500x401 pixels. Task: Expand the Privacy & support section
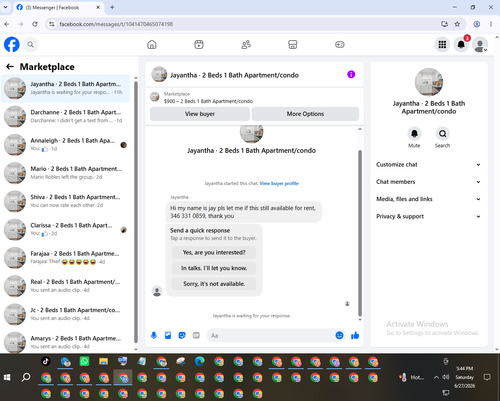click(428, 216)
